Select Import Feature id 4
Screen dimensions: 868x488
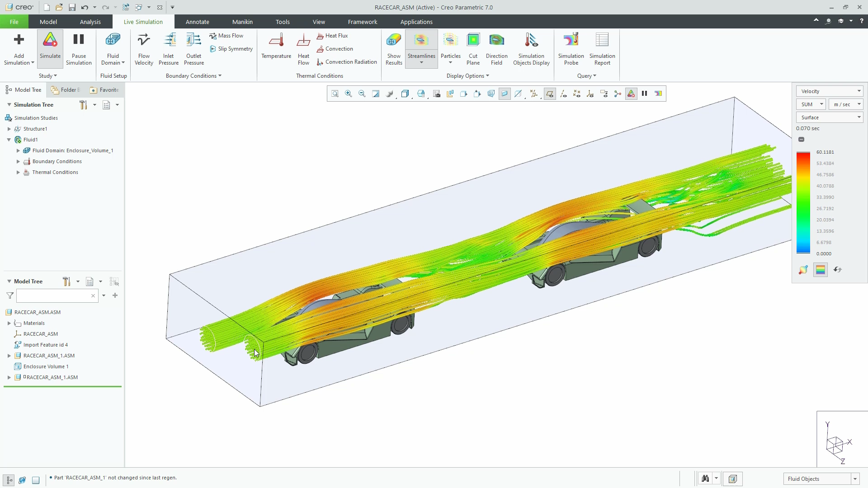pos(45,345)
